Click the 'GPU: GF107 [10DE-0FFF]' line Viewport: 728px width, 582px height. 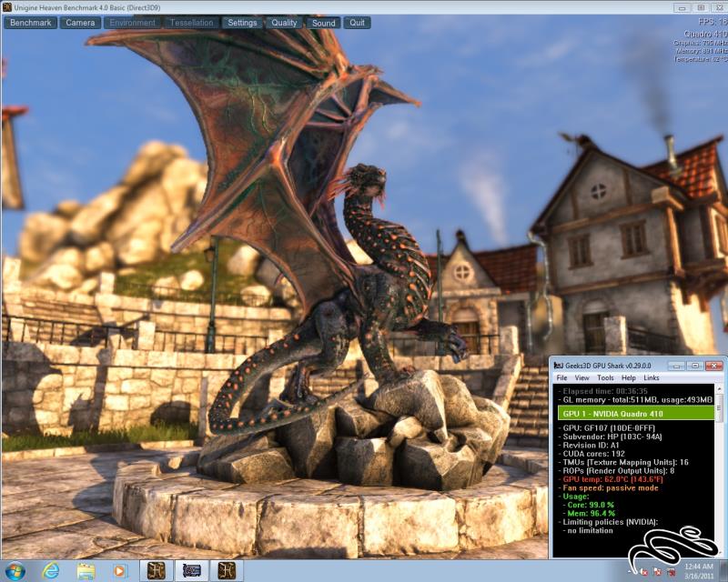click(x=606, y=428)
